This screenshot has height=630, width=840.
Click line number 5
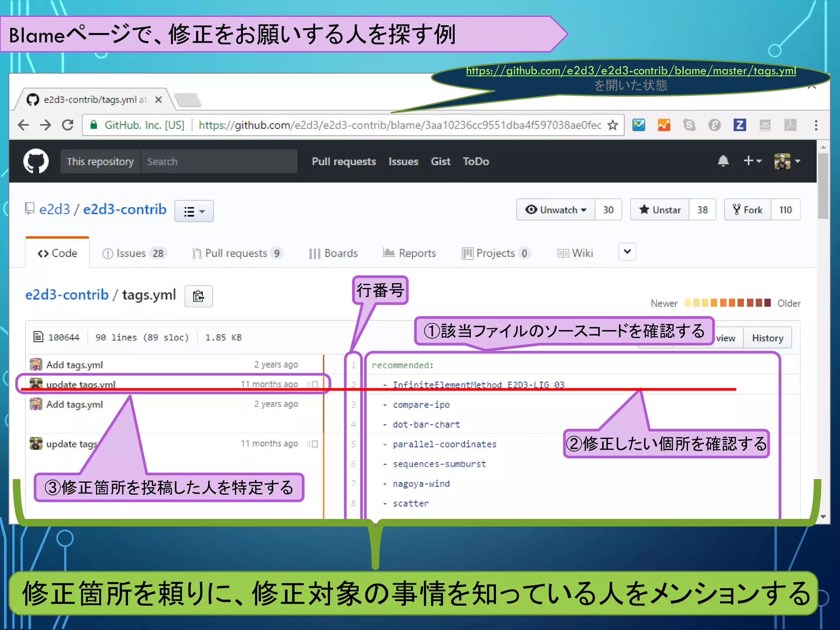(x=353, y=444)
